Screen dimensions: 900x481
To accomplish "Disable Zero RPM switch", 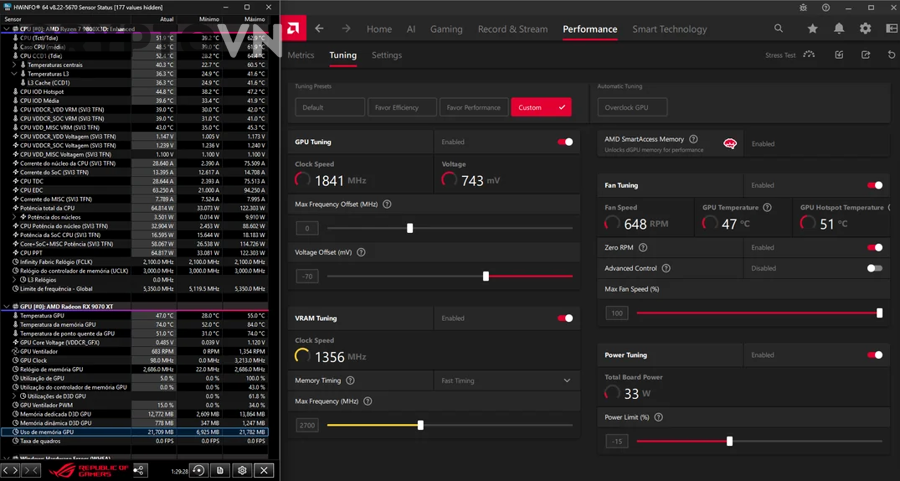I will (x=875, y=247).
